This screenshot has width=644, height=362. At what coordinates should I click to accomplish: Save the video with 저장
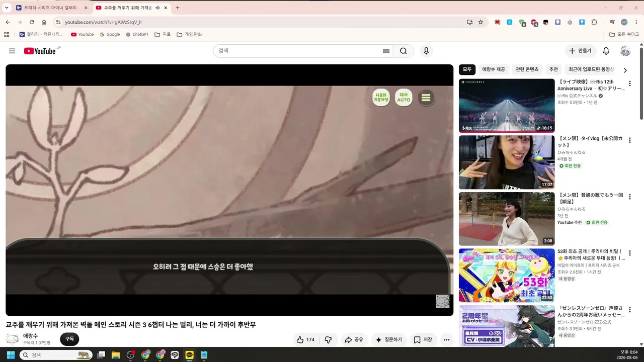(x=423, y=340)
